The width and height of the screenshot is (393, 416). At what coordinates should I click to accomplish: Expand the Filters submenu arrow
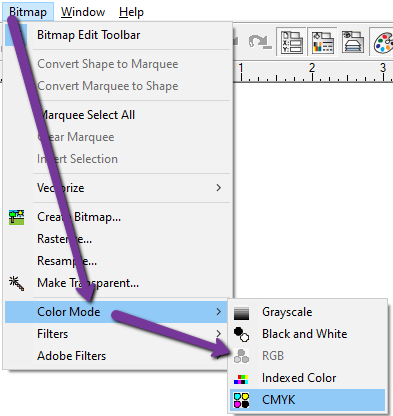coord(219,334)
